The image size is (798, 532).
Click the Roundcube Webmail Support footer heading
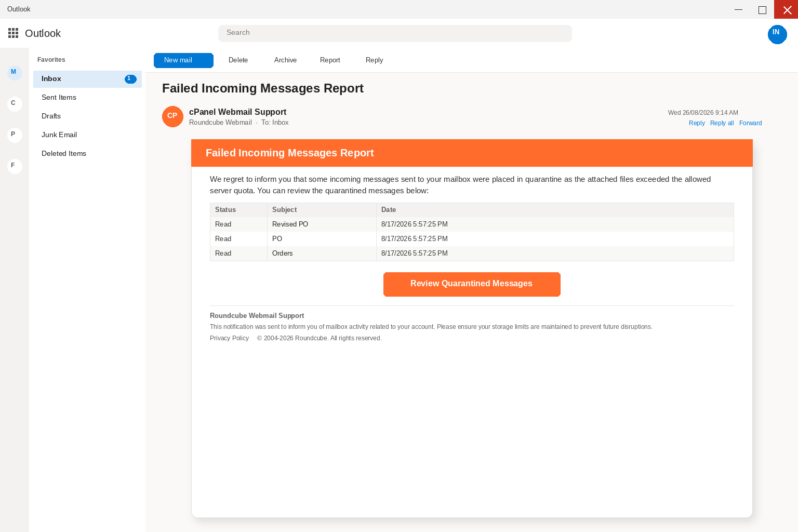[257, 316]
